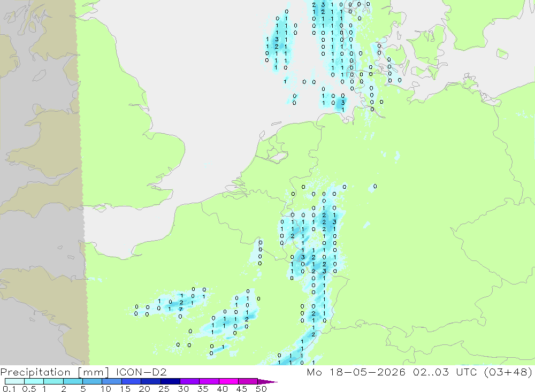Click the 'ICON-D2' model name label
The width and height of the screenshot is (535, 392).
(141, 372)
